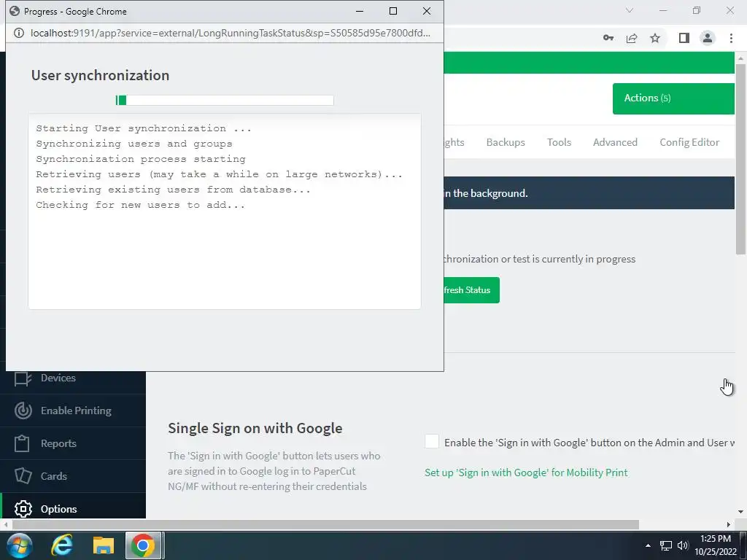Click the saved passwords key icon
This screenshot has width=747, height=560.
pos(608,38)
